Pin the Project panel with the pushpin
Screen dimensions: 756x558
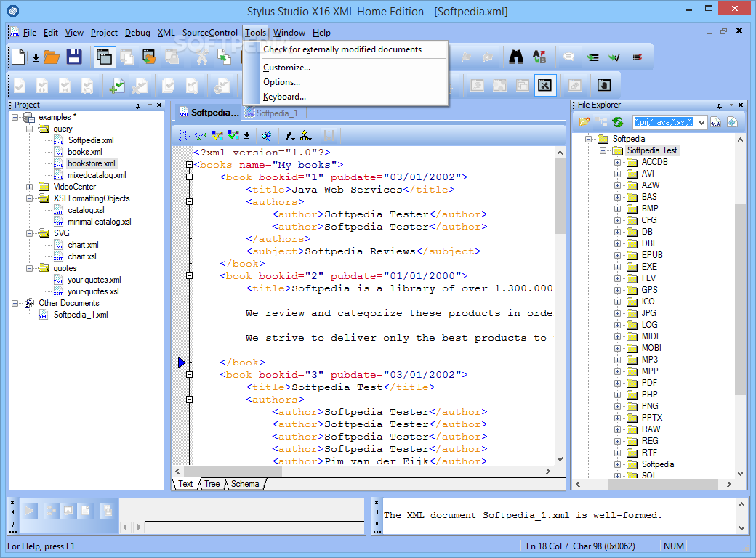pos(138,105)
